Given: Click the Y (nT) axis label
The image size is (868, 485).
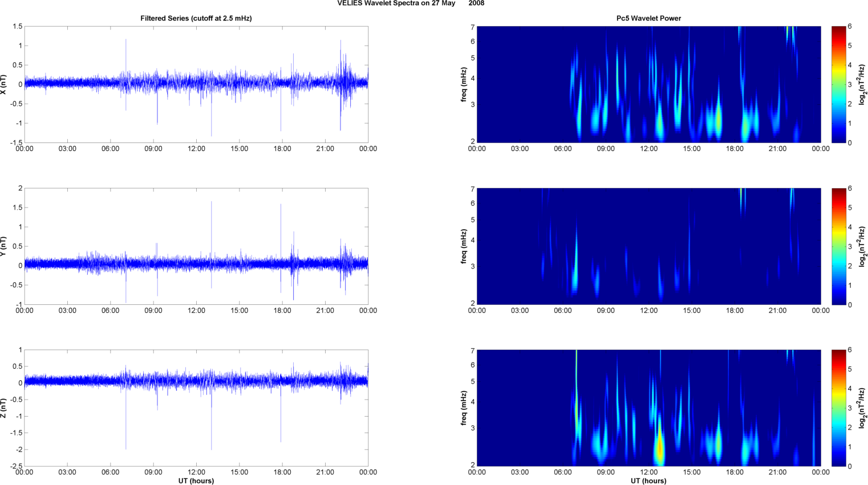Looking at the screenshot, I should (x=4, y=246).
